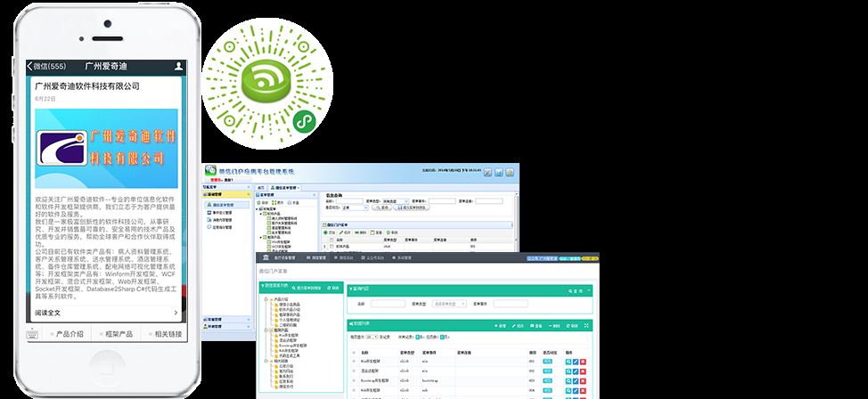Select the second sidebar item in desktop window

[x=219, y=213]
